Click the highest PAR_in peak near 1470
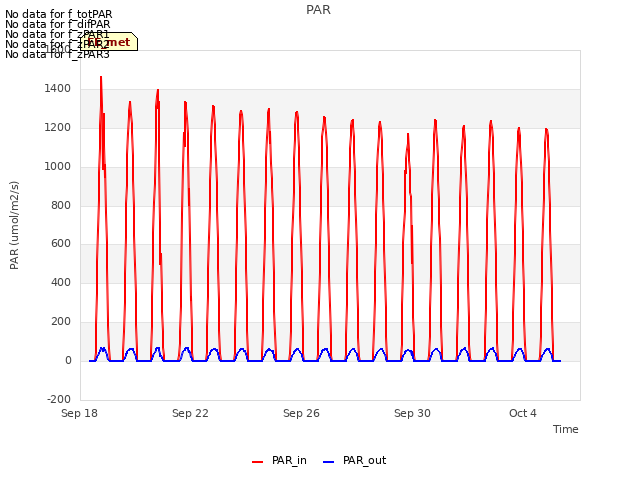This screenshot has height=480, width=640. (x=101, y=78)
